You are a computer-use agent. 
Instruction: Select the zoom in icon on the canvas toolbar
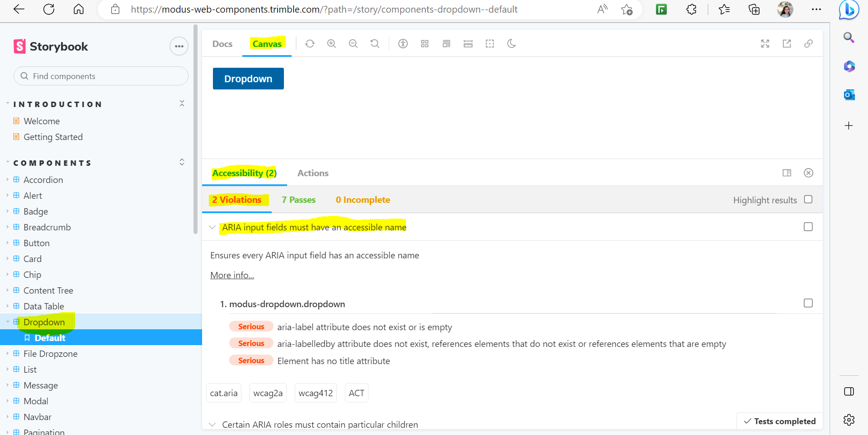tap(331, 43)
